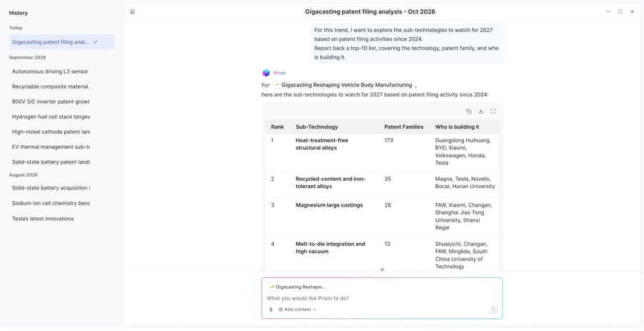Click the History sidebar heading
This screenshot has width=644, height=331.
pyautogui.click(x=18, y=13)
